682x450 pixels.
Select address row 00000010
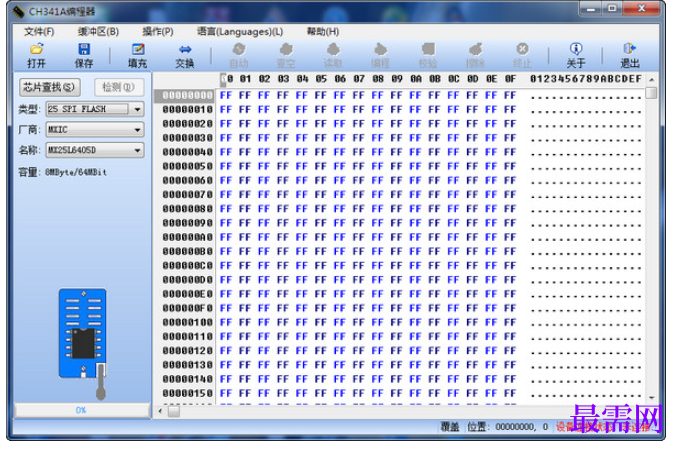pos(187,110)
